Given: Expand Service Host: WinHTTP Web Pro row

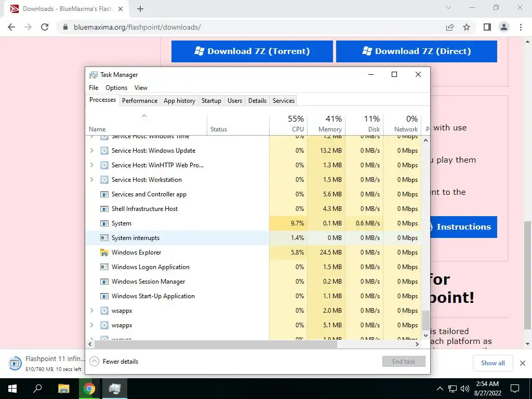Looking at the screenshot, I should 91,165.
